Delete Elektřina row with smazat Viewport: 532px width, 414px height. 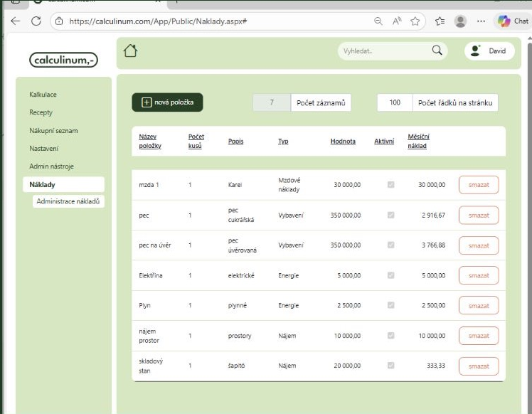(x=479, y=275)
